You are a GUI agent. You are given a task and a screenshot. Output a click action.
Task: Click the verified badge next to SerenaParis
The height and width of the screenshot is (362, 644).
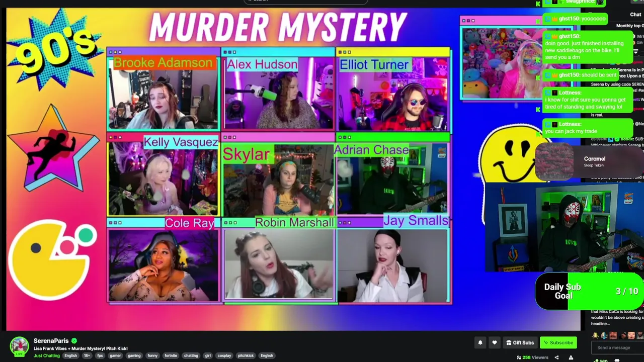pyautogui.click(x=74, y=341)
